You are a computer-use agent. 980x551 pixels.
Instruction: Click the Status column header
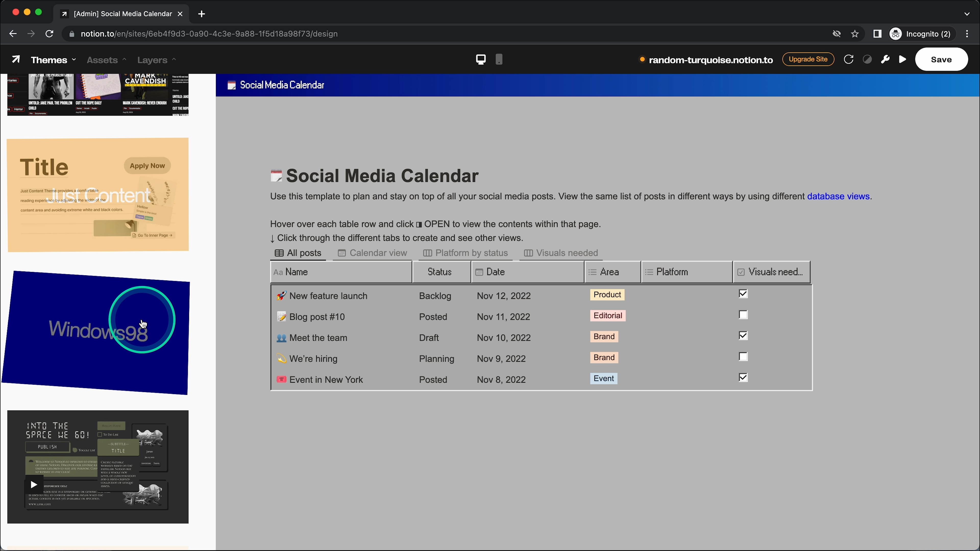tap(441, 272)
